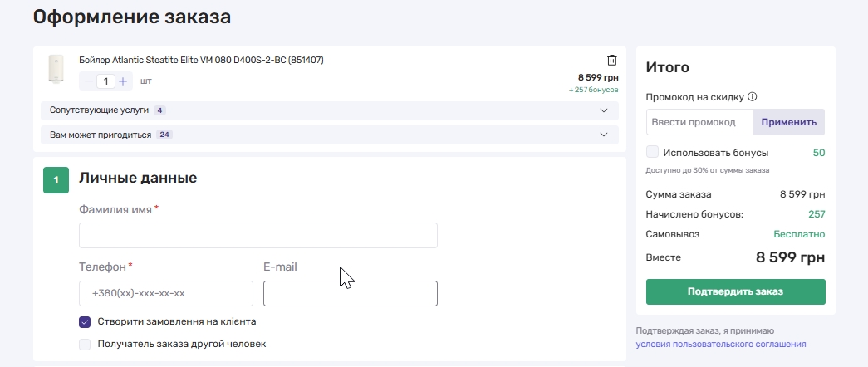Increase boiler quantity with plus button
The height and width of the screenshot is (367, 868).
[123, 81]
